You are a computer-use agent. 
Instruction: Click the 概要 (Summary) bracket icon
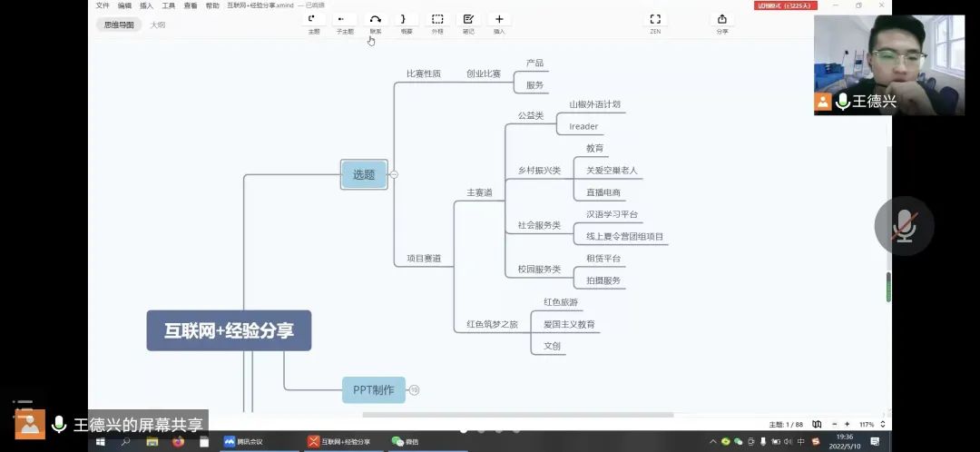pyautogui.click(x=406, y=19)
